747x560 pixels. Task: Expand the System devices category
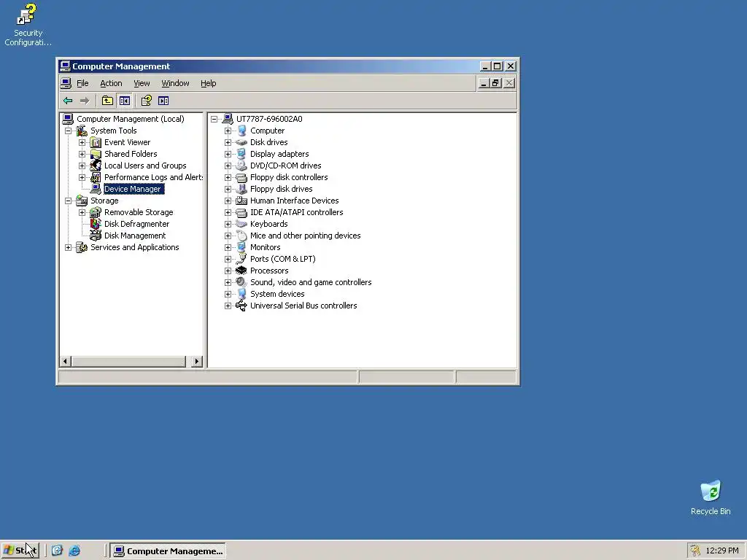click(228, 294)
